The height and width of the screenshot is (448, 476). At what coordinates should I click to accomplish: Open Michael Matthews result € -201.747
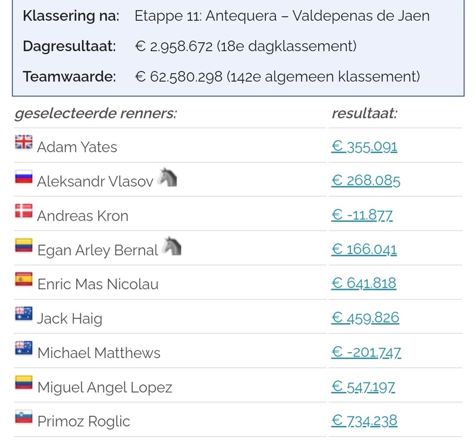click(x=366, y=353)
